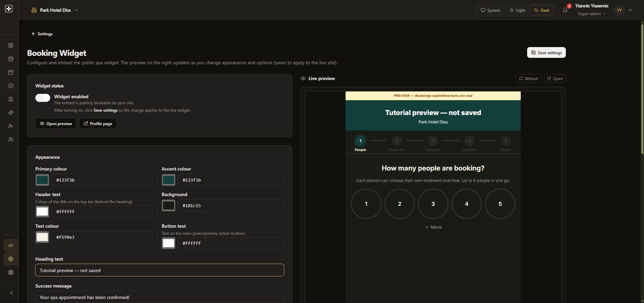Click the YY user avatar
The height and width of the screenshot is (303, 644).
pos(619,10)
